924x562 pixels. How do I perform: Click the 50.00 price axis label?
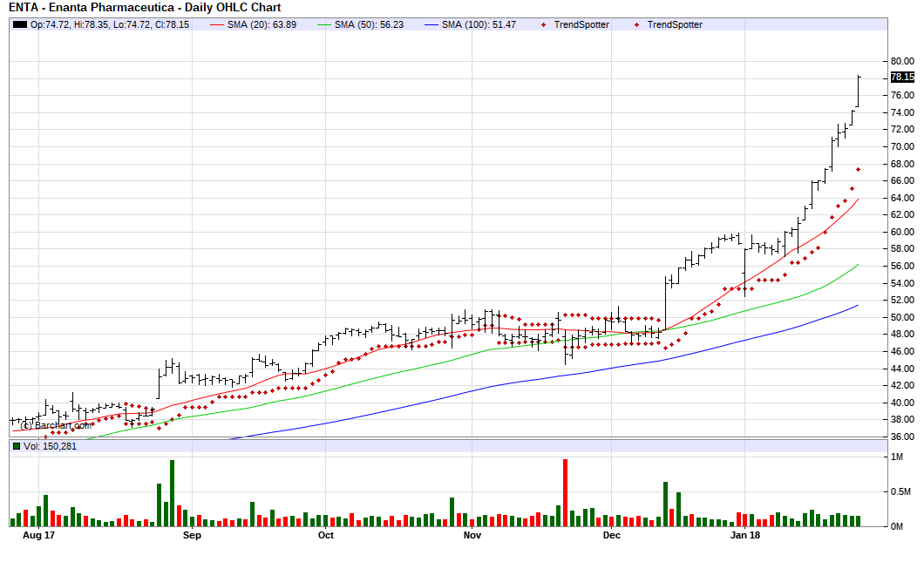pyautogui.click(x=902, y=317)
